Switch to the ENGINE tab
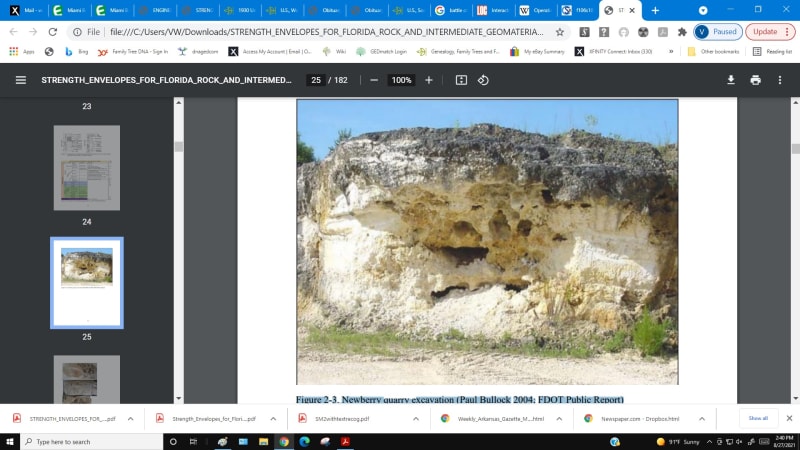Viewport: 800px width, 450px height. tap(154, 10)
